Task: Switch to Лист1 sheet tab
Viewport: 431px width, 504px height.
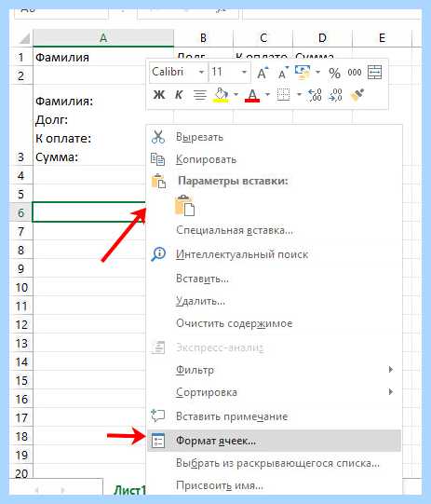Action: point(129,490)
